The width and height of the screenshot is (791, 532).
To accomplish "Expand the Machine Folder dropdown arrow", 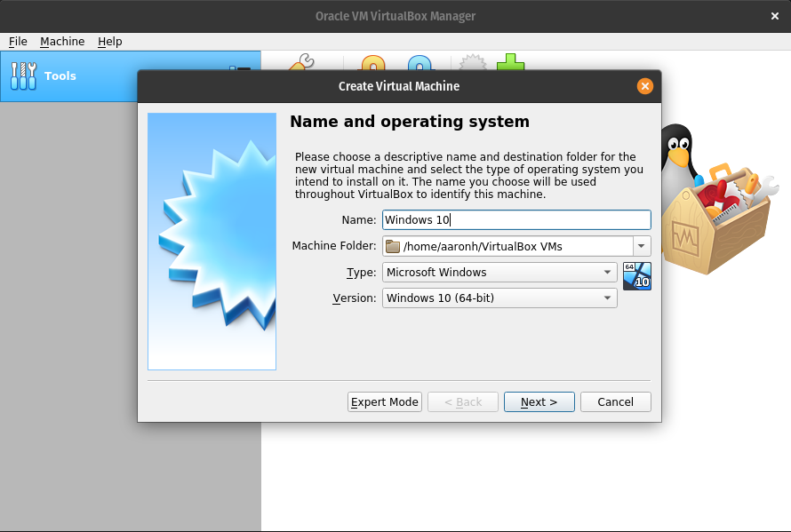I will point(642,246).
